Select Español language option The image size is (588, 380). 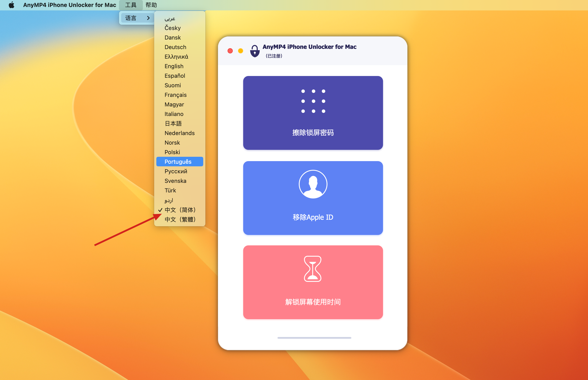[180, 76]
